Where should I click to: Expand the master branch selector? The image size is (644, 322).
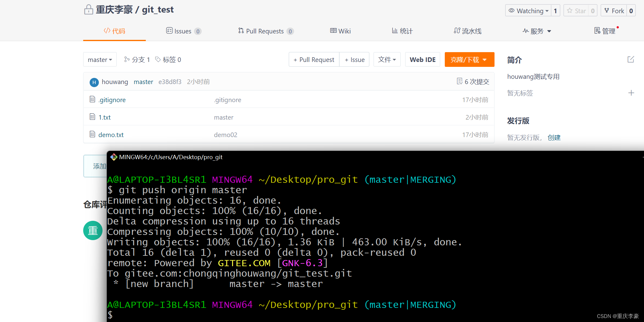point(100,59)
